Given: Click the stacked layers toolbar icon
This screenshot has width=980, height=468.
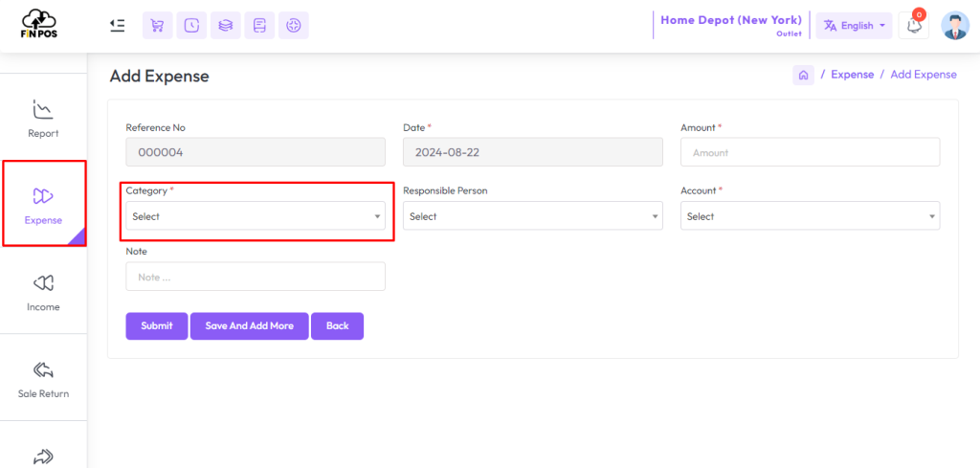Looking at the screenshot, I should [x=226, y=26].
